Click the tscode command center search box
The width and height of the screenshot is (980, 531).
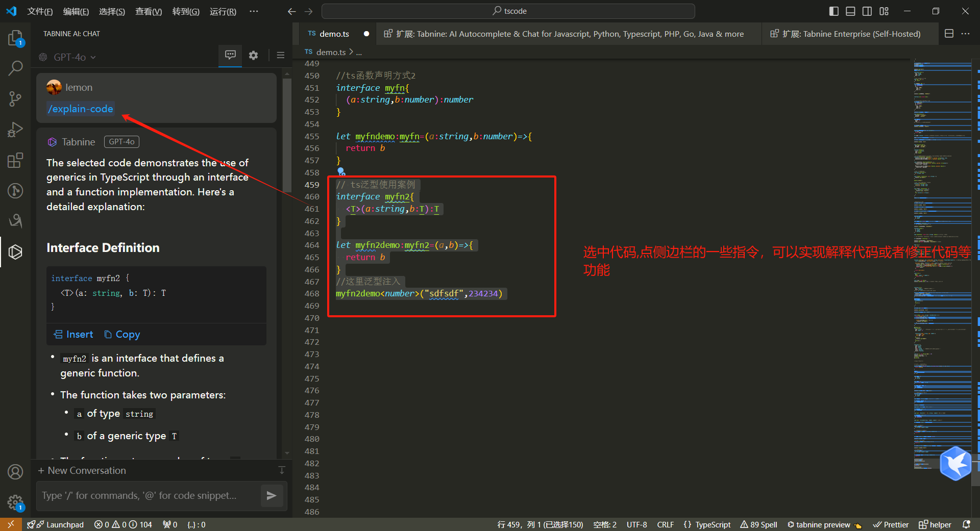(508, 11)
